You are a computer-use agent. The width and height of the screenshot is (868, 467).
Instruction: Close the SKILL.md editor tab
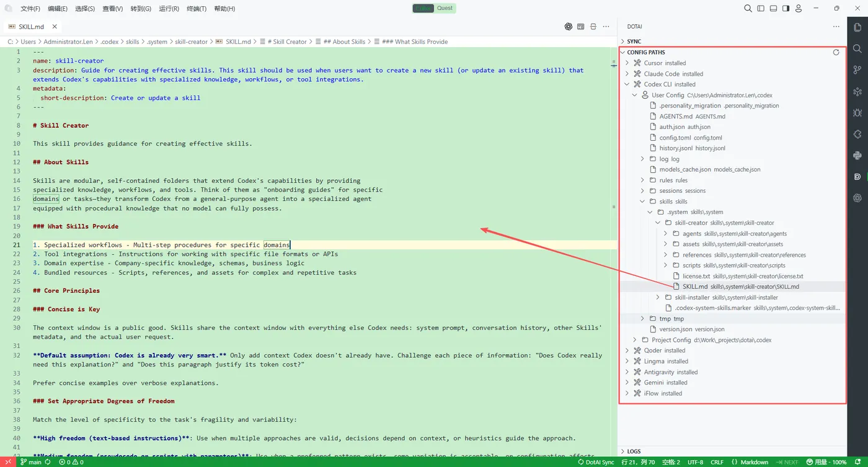tap(55, 27)
